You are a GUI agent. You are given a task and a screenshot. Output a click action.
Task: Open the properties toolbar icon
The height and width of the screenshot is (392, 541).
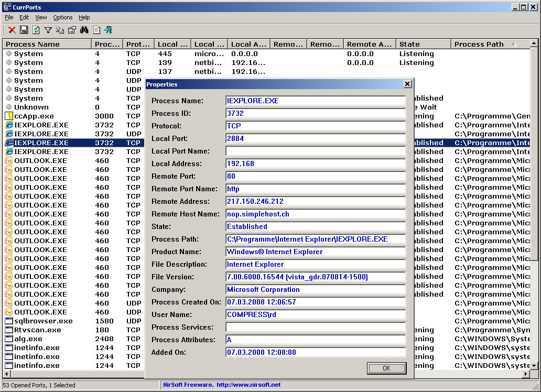(x=72, y=30)
